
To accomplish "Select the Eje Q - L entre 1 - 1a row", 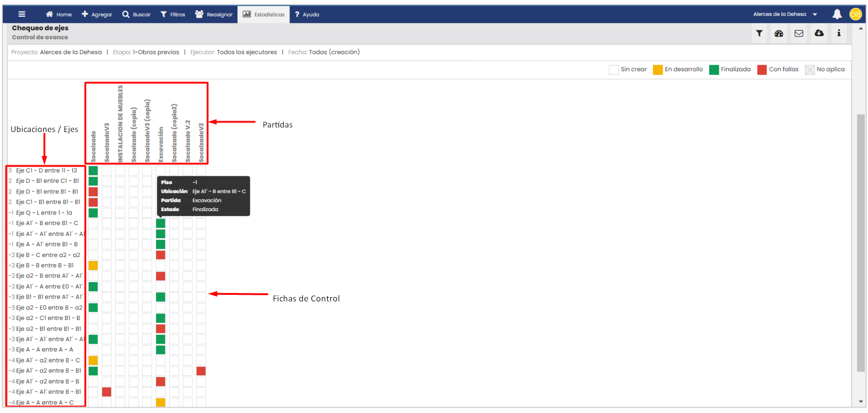I will (44, 213).
